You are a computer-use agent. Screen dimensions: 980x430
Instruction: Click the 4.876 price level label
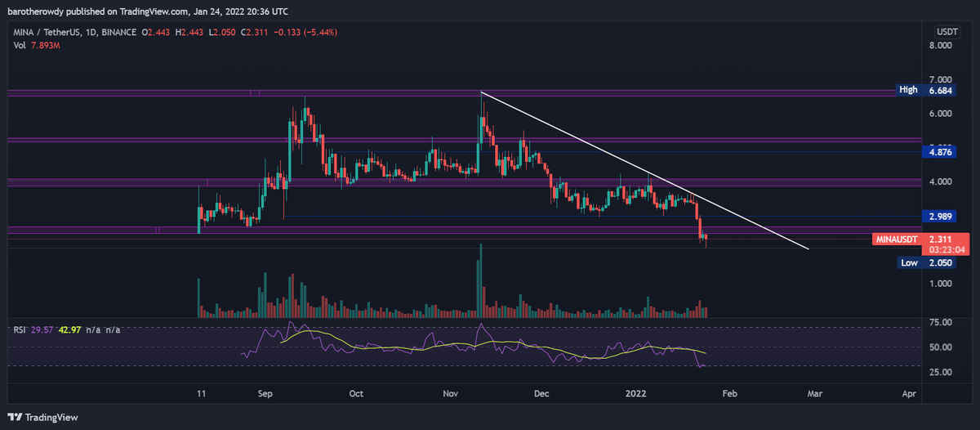point(940,152)
